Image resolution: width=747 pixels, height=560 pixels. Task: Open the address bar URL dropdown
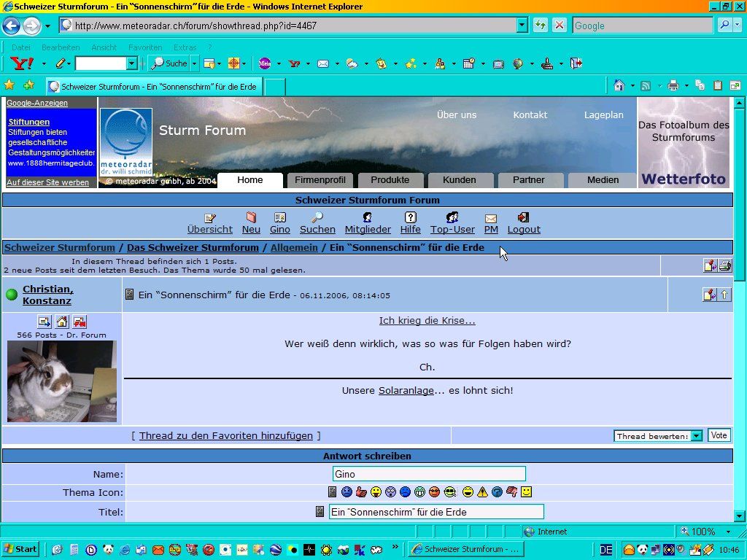click(x=522, y=26)
